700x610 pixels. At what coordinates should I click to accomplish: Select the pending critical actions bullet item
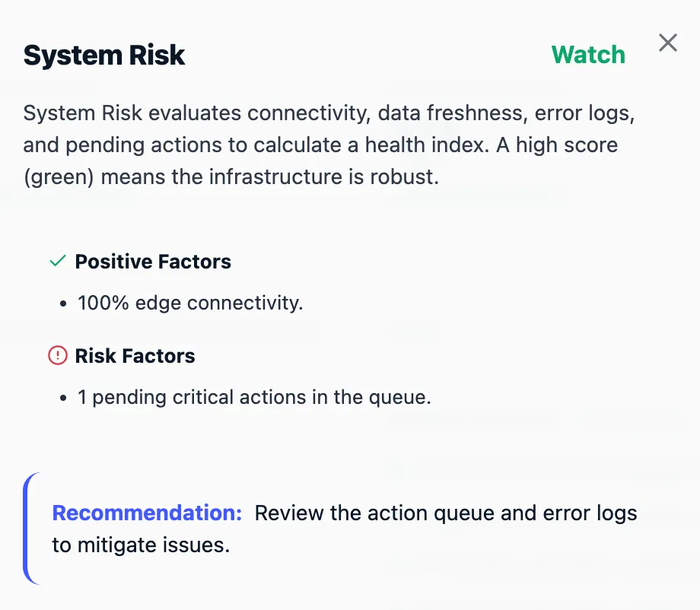254,397
